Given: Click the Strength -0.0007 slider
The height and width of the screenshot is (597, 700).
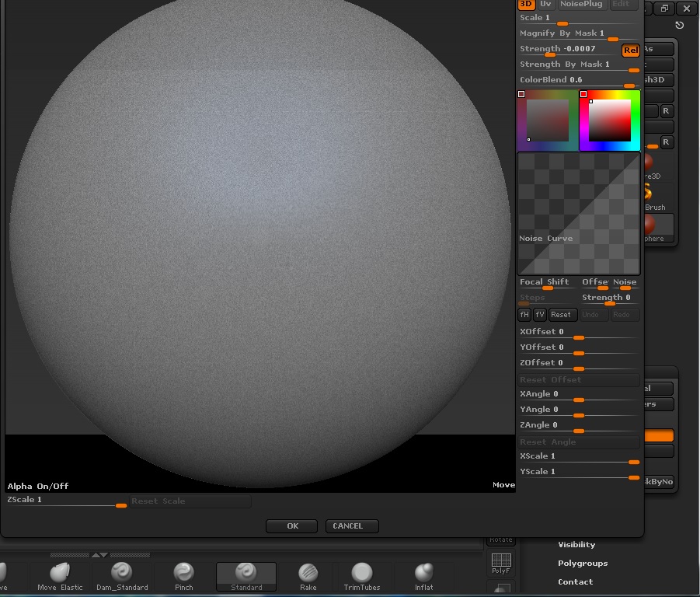Looking at the screenshot, I should pyautogui.click(x=569, y=50).
